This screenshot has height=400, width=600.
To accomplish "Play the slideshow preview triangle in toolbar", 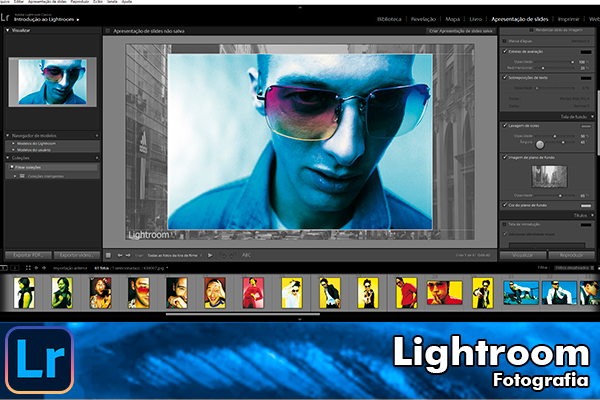I will [x=210, y=255].
